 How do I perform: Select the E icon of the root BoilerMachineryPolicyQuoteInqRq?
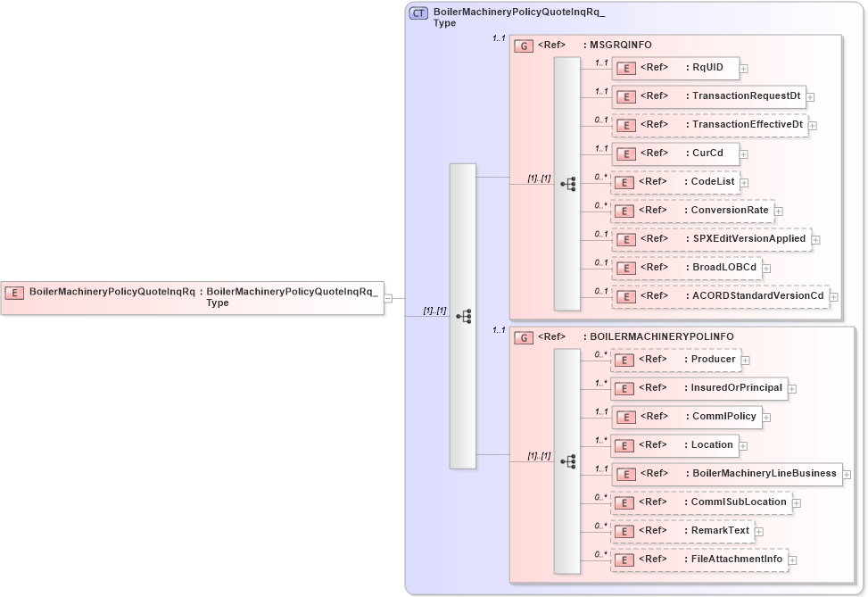coord(12,292)
